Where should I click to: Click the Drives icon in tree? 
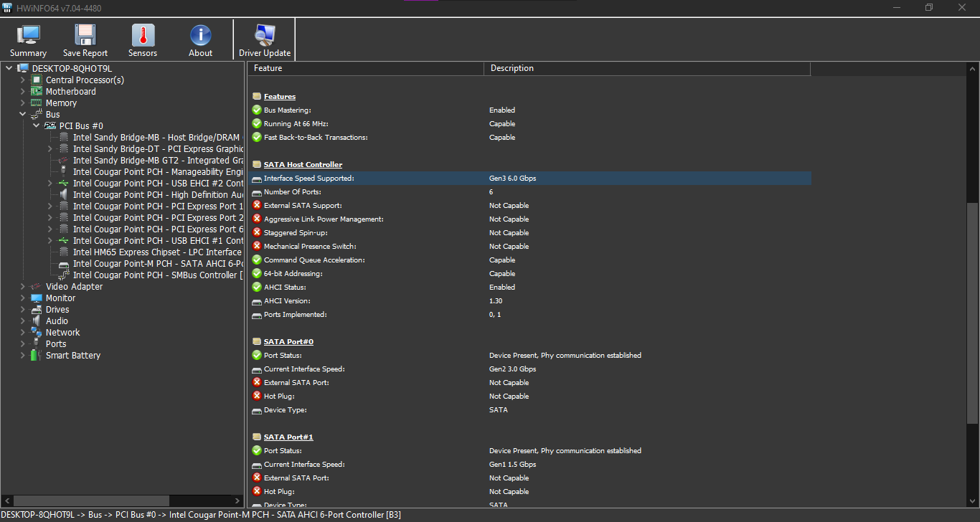pos(37,309)
